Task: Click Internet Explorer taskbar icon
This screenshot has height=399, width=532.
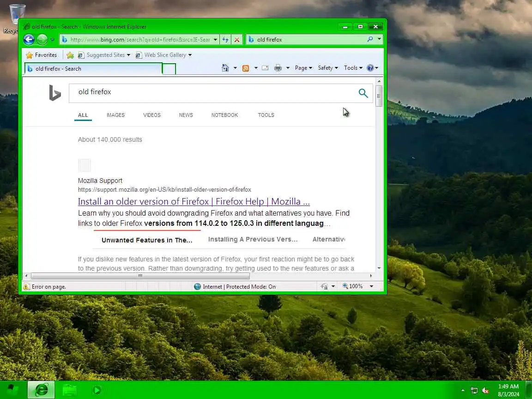Action: (x=41, y=390)
